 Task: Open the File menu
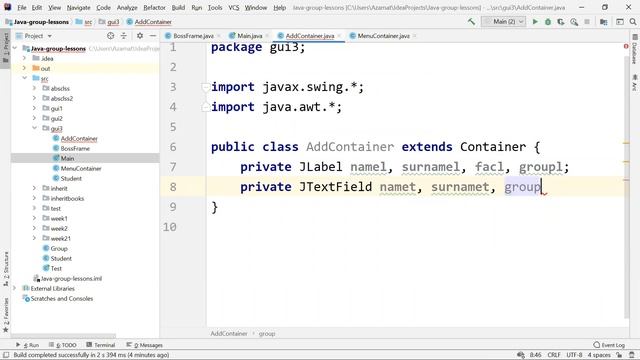coord(22,7)
